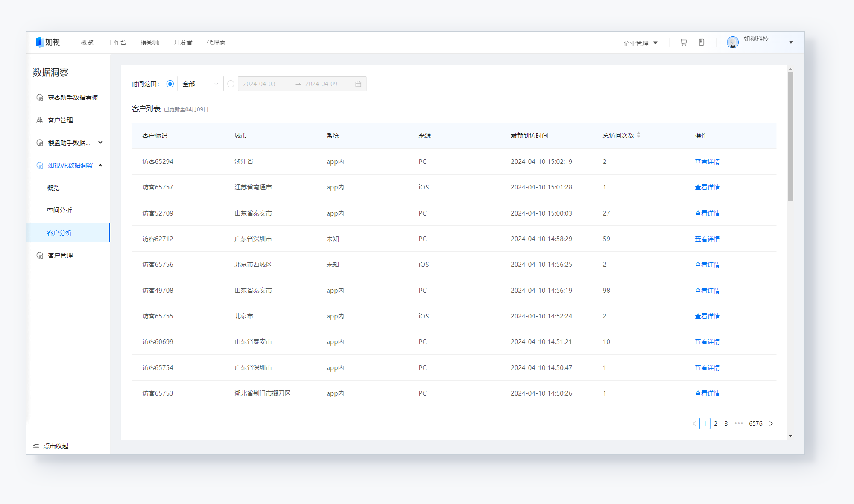The height and width of the screenshot is (504, 854).
Task: Click the bookmark document icon in header
Action: click(702, 42)
